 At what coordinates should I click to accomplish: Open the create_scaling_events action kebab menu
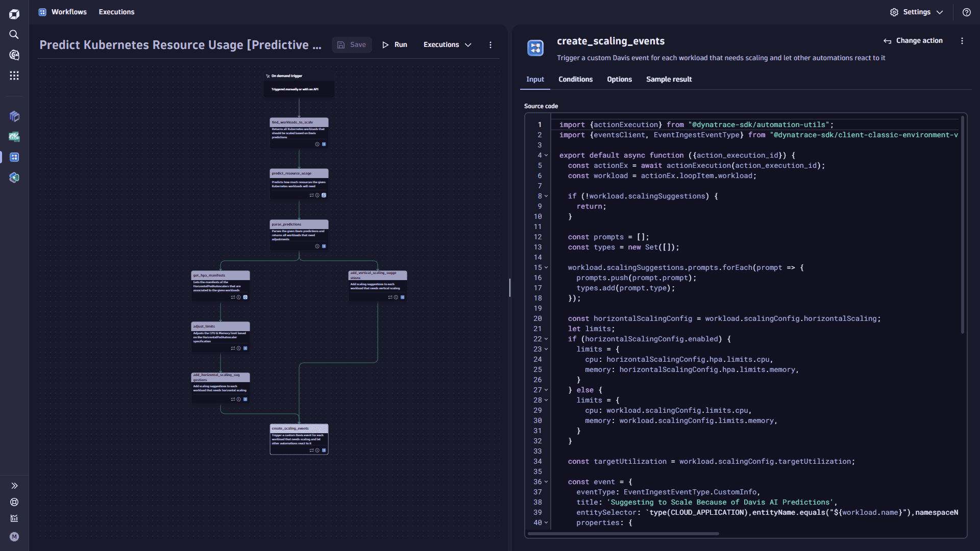pyautogui.click(x=962, y=41)
